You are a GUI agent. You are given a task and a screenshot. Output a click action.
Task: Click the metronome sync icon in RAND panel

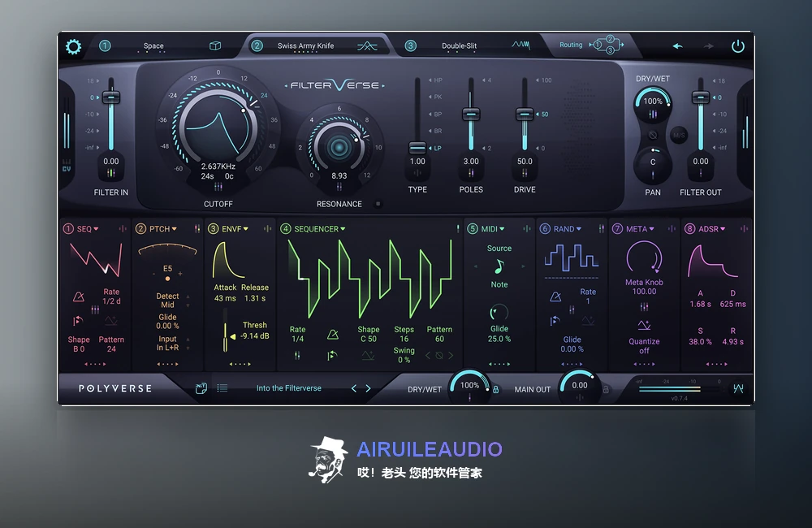coord(555,296)
